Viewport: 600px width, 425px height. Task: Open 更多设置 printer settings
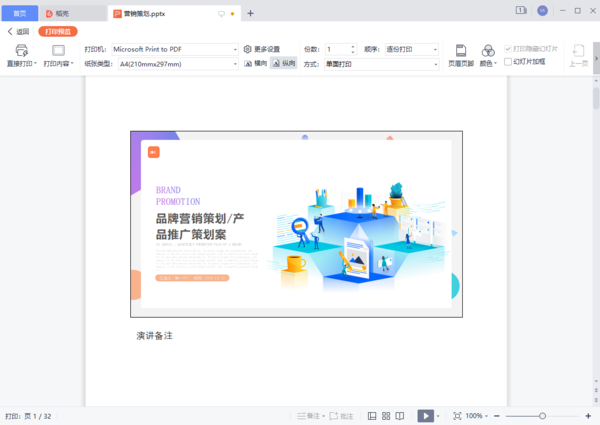pos(262,49)
